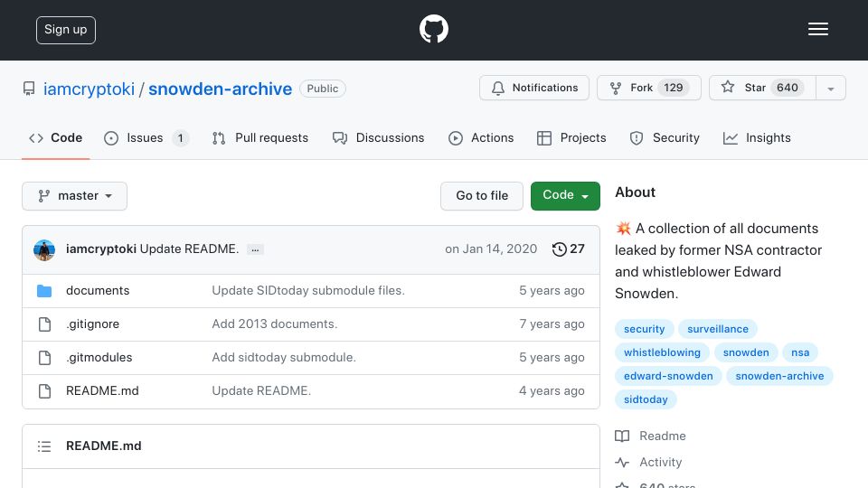Click commit author iamcryptoki name

(100, 249)
